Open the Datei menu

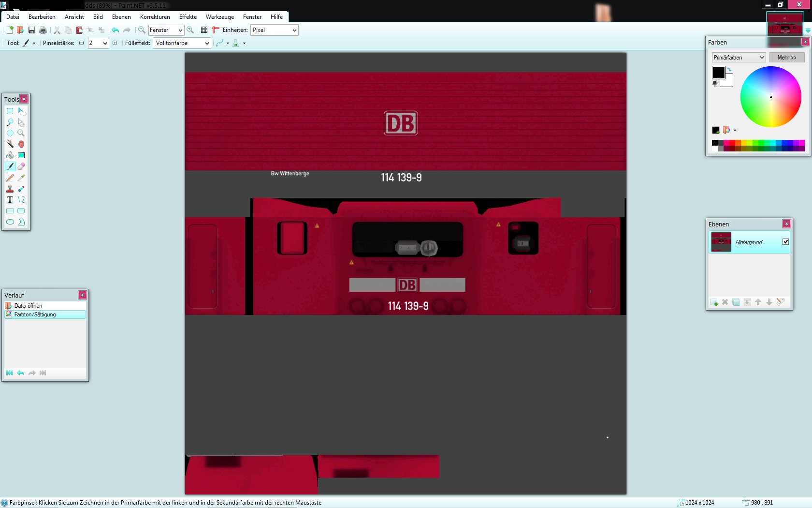pyautogui.click(x=13, y=17)
